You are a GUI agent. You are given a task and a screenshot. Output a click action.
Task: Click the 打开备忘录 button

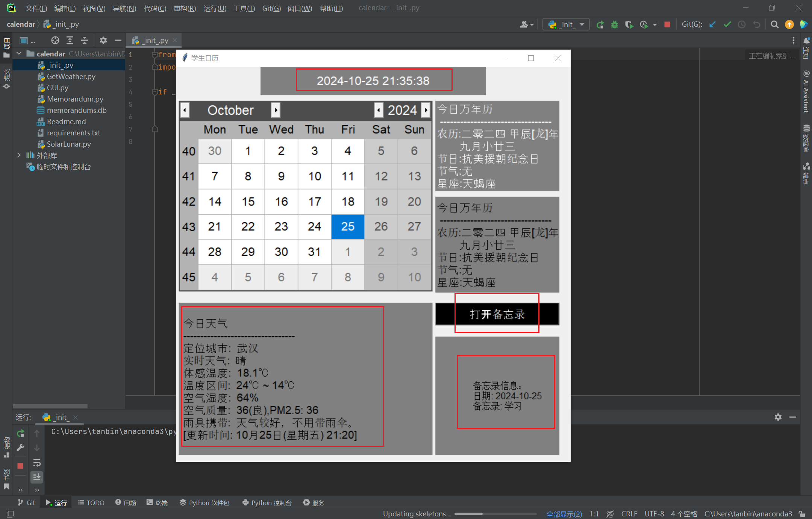pos(497,314)
